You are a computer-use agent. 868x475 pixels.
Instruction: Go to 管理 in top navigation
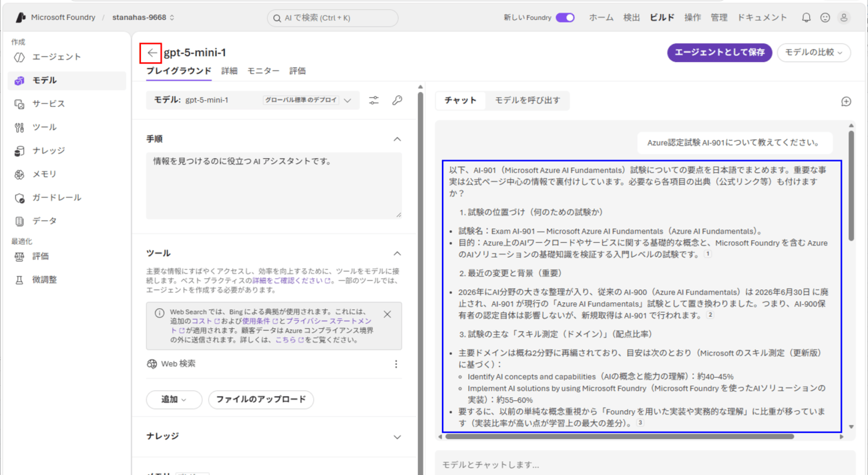point(719,17)
